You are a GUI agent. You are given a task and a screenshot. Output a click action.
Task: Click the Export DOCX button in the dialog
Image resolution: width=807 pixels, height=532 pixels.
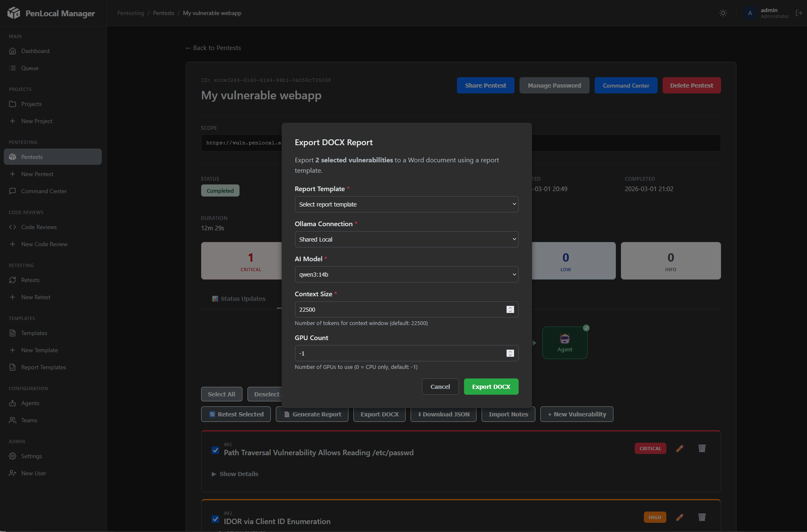[x=491, y=386]
